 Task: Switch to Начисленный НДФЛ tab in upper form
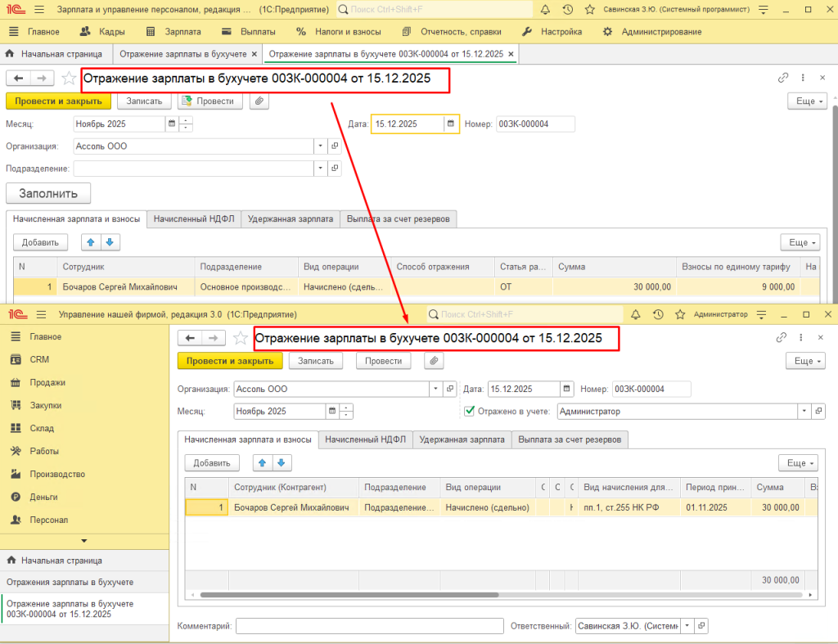pyautogui.click(x=194, y=219)
